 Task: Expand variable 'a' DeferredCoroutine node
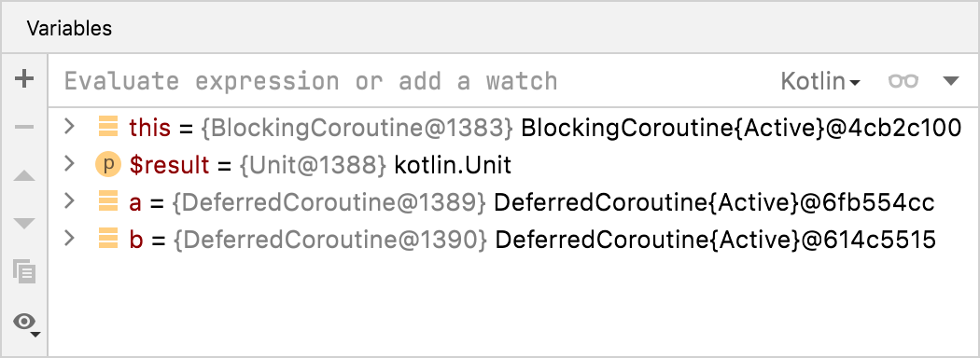[70, 201]
